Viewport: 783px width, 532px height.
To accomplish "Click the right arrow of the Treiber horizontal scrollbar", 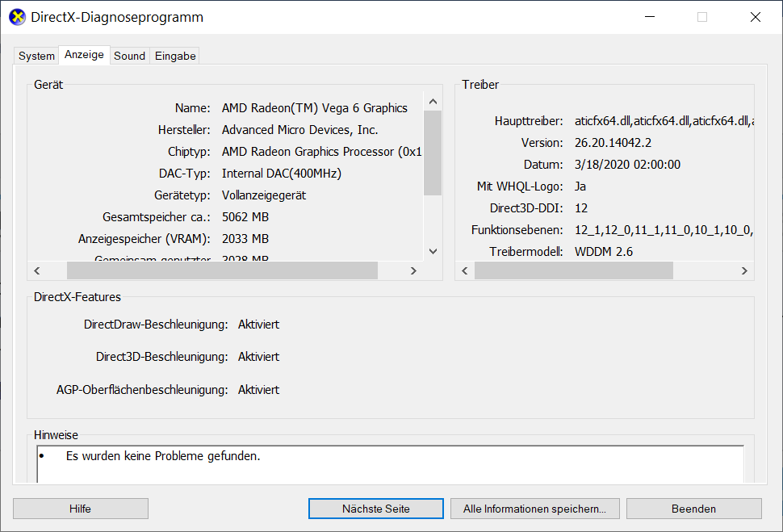I will 744,270.
